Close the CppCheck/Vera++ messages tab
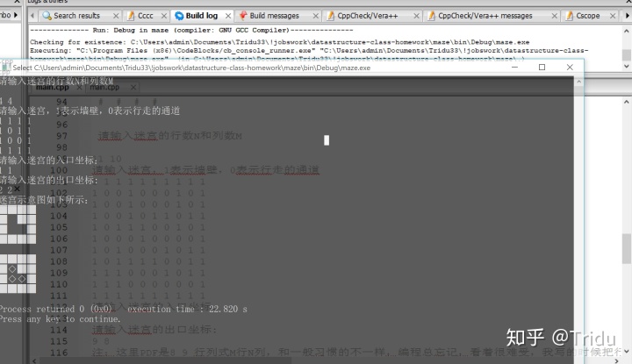Image resolution: width=632 pixels, height=364 pixels. click(x=555, y=16)
